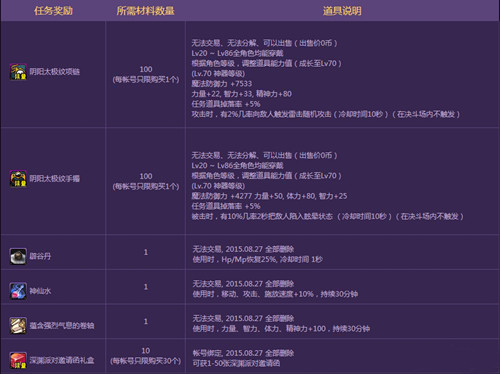Select the 蕴含强烈气息的卷轴 item name
Screen dimensions: 500x374
[x=62, y=326]
